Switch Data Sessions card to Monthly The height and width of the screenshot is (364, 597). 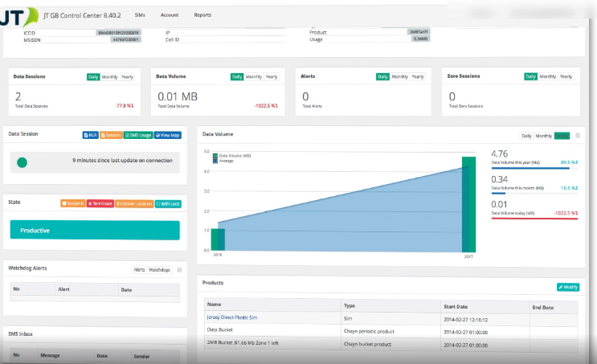[x=109, y=77]
